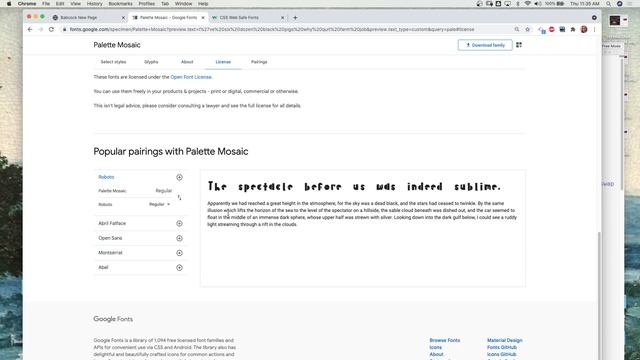This screenshot has width=640, height=360.
Task: Open the Bookmarks menu
Action: [120, 4]
